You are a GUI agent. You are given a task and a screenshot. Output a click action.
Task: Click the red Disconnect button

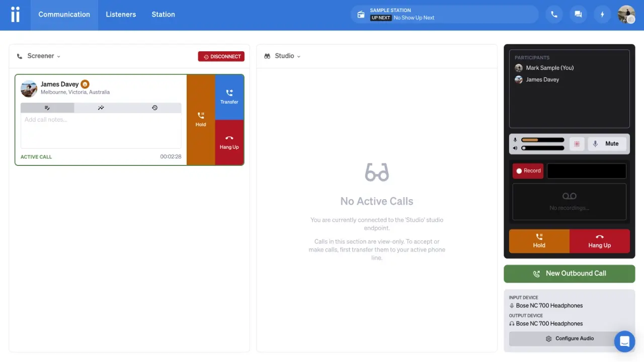pos(221,56)
